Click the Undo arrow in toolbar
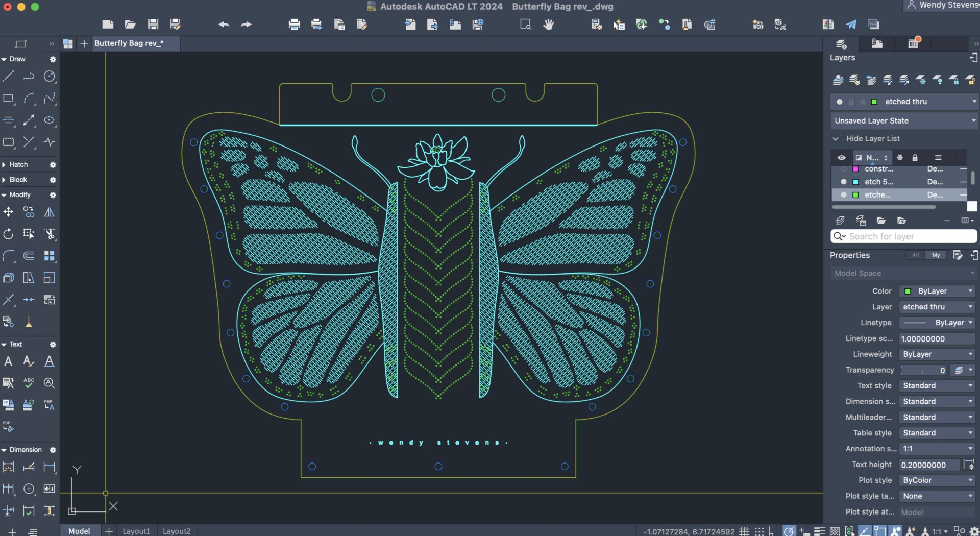The height and width of the screenshot is (536, 980). point(224,25)
